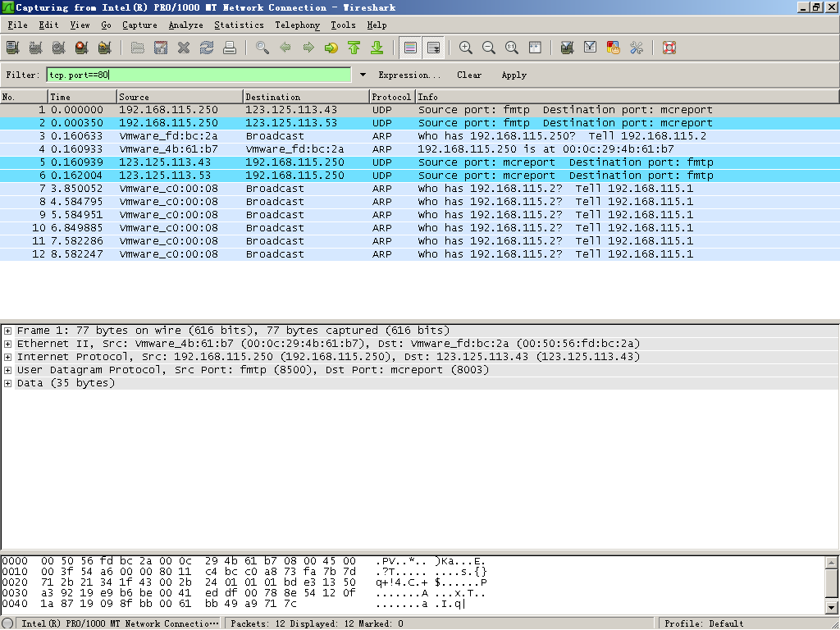
Task: Open help lifebuoy icon
Action: 669,48
